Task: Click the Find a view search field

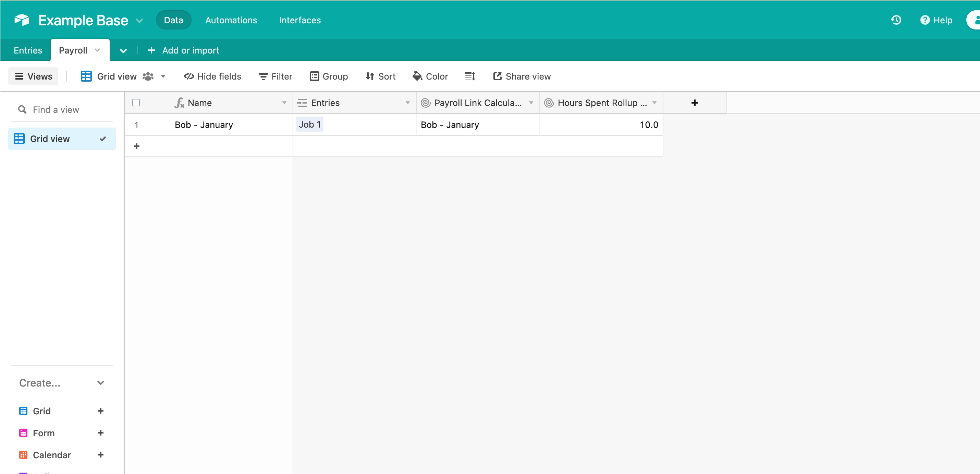Action: [56, 110]
